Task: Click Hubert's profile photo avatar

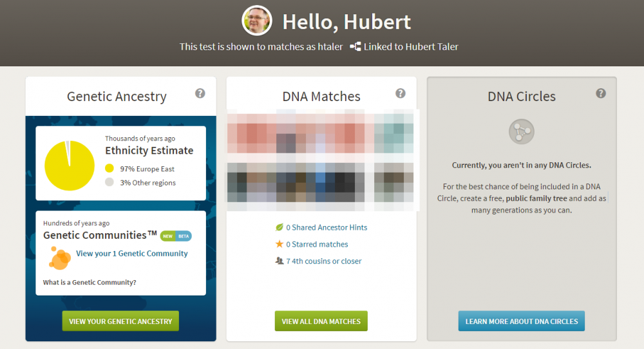Action: click(257, 21)
